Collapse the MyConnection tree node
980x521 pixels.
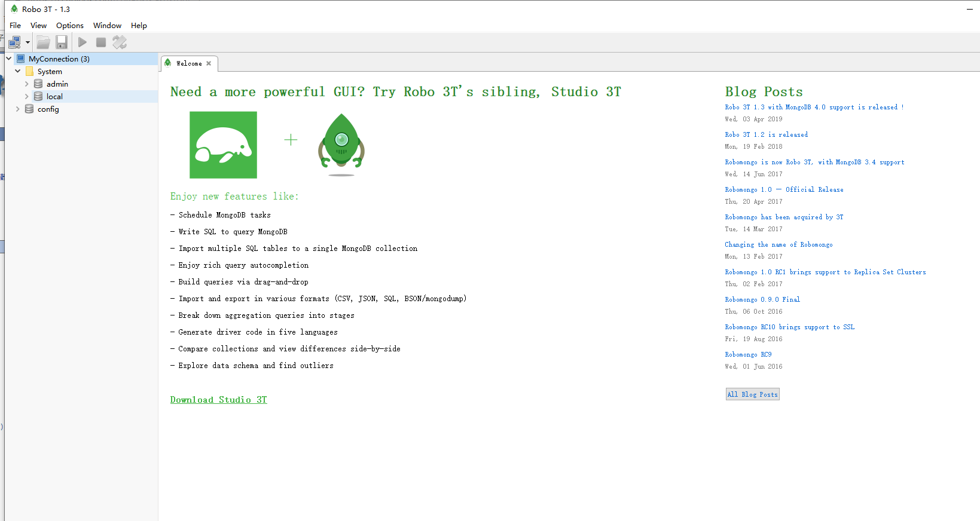pyautogui.click(x=9, y=59)
